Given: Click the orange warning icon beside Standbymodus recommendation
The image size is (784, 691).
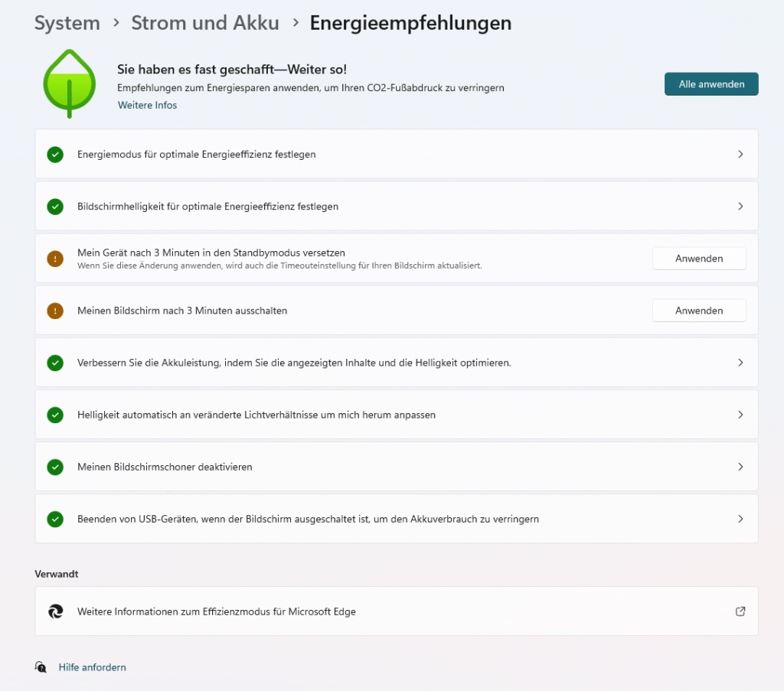Looking at the screenshot, I should tap(54, 258).
